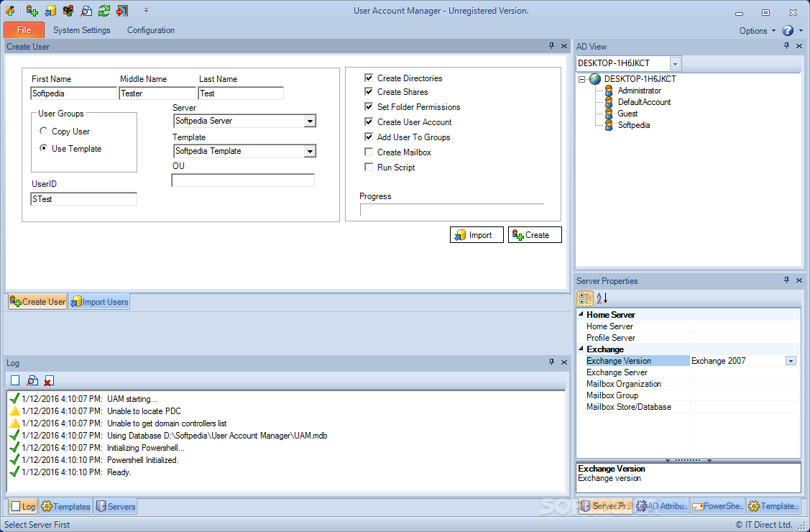810x532 pixels.
Task: Toggle the Create Directories checkbox
Action: click(369, 78)
